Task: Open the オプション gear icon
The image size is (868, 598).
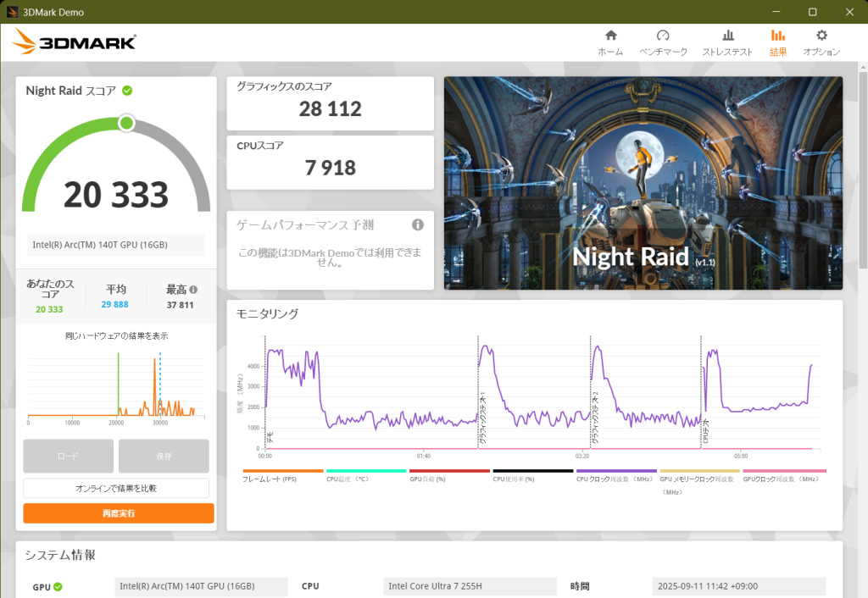Action: coord(821,36)
